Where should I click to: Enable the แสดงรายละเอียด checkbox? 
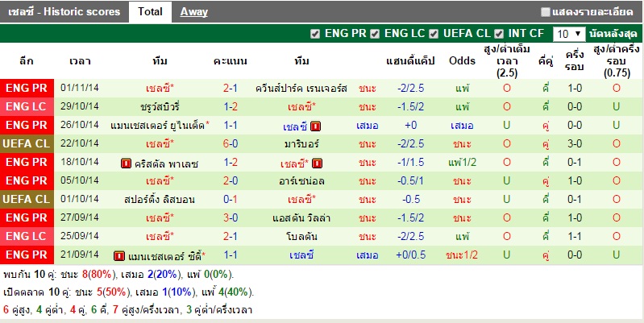[x=546, y=12]
